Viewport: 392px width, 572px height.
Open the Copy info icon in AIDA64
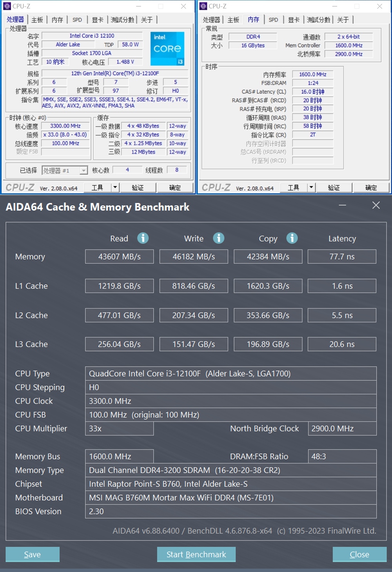(292, 238)
